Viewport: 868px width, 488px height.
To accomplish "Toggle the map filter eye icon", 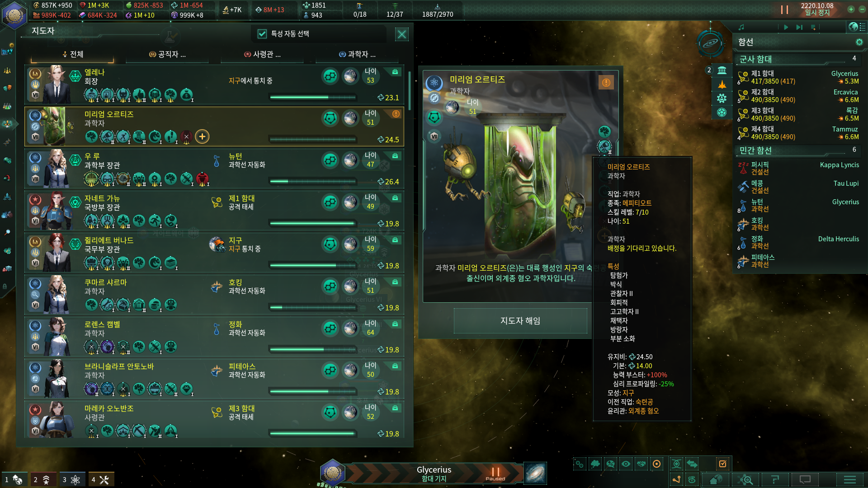I will click(x=626, y=464).
